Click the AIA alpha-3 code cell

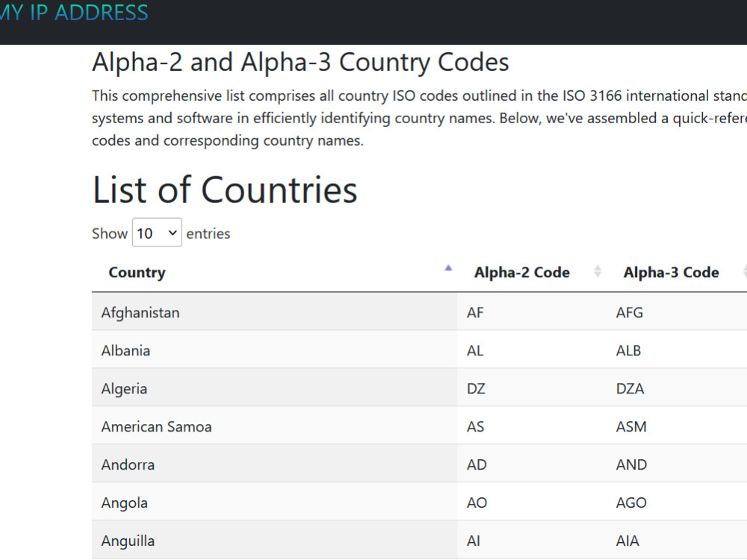pos(677,541)
